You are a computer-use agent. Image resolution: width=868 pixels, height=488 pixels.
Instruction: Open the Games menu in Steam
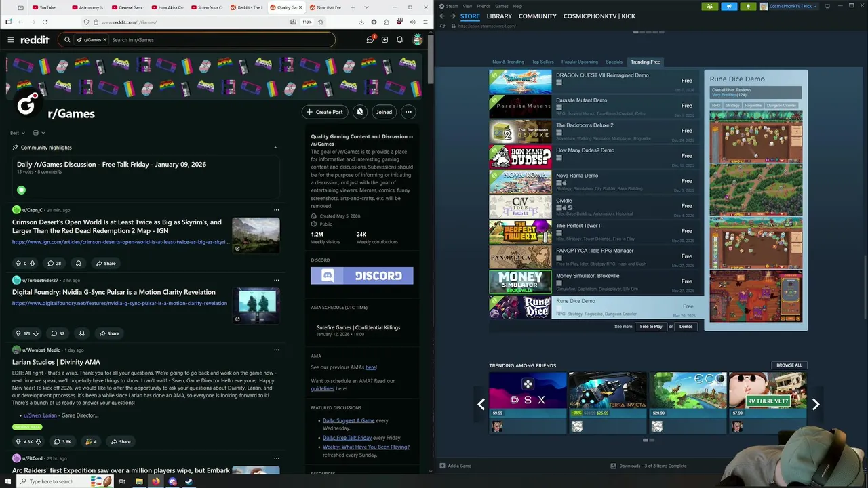pyautogui.click(x=502, y=6)
